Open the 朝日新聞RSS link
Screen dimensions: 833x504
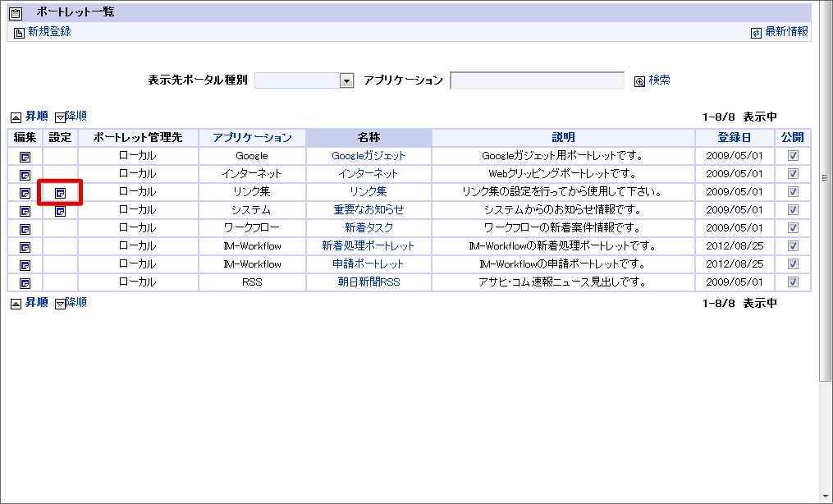[x=368, y=282]
